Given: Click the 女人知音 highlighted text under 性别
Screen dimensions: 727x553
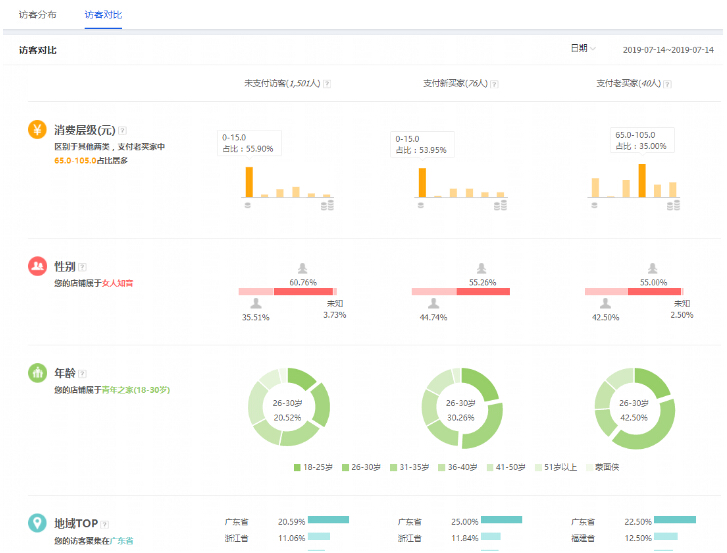Looking at the screenshot, I should [117, 283].
